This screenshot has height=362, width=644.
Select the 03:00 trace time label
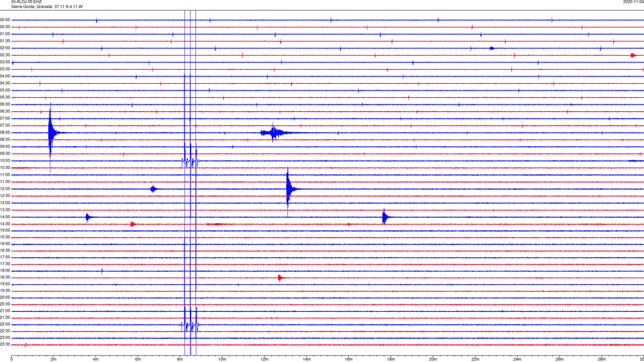(5, 62)
